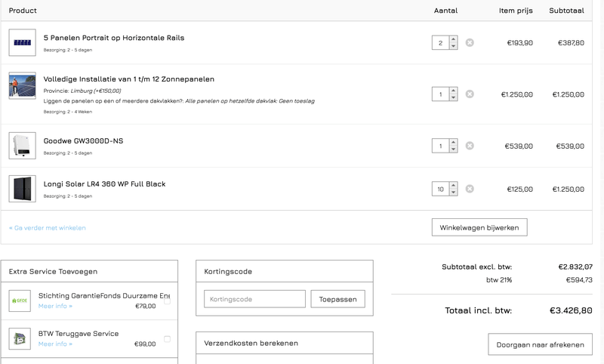Enable Stichting GarantieFonds extra service checkbox
Image resolution: width=604 pixels, height=364 pixels.
pyautogui.click(x=167, y=301)
